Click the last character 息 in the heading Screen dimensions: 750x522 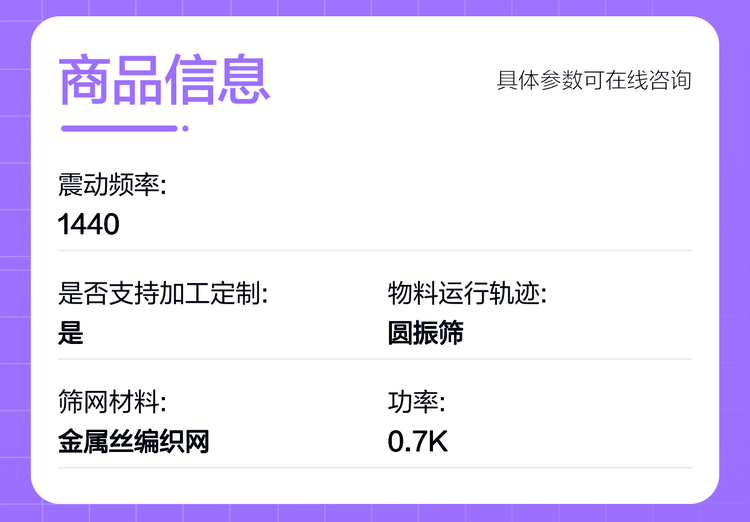244,80
